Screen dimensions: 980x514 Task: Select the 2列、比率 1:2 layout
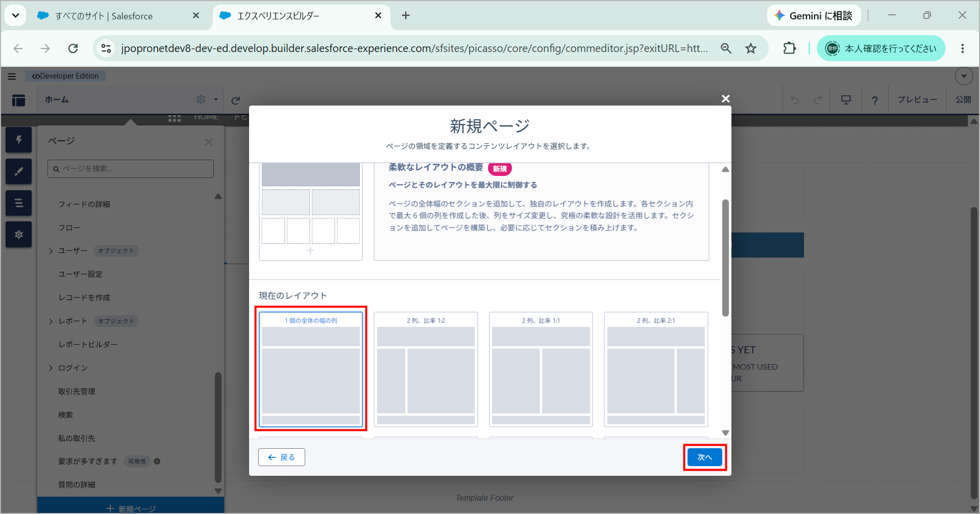tap(426, 369)
